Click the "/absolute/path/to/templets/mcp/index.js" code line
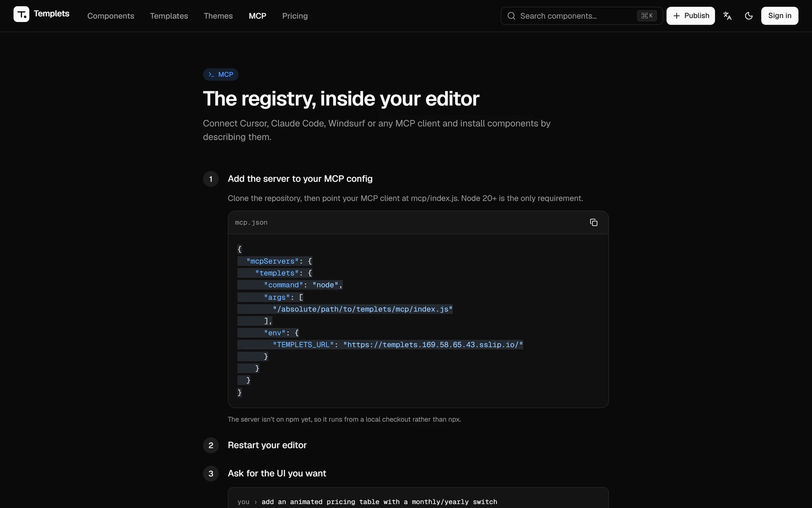 pyautogui.click(x=362, y=309)
